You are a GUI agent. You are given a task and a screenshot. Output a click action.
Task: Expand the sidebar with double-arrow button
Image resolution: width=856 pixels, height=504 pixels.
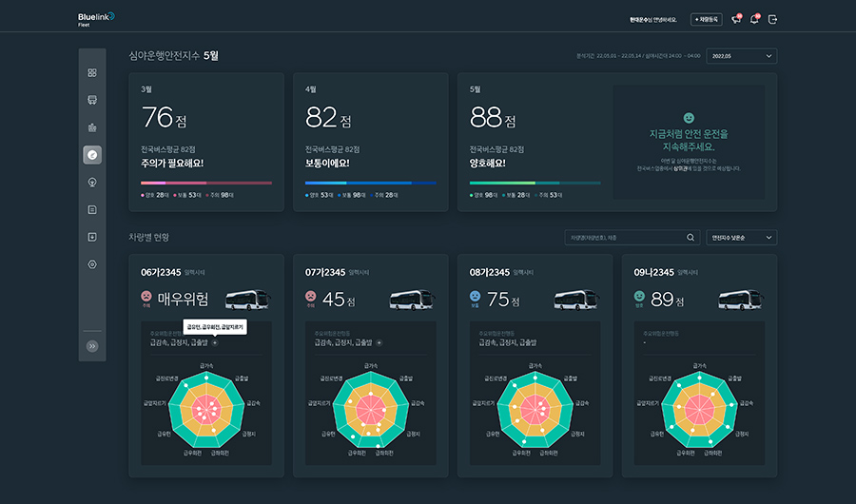[x=92, y=346]
